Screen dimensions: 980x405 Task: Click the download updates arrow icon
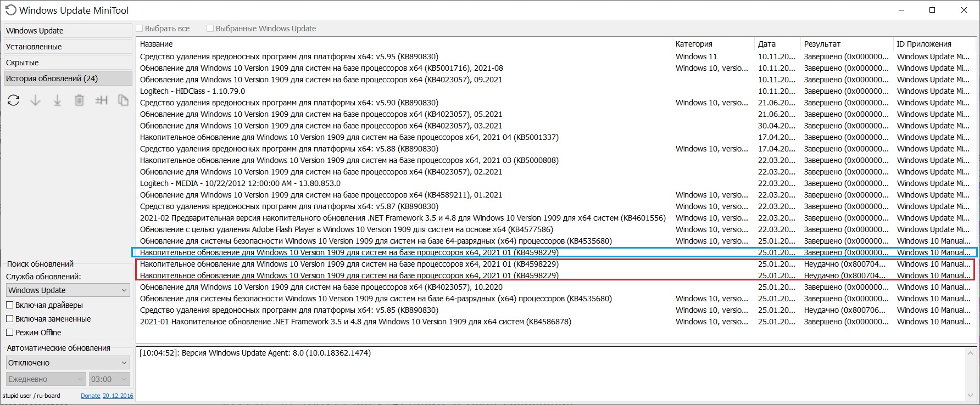pyautogui.click(x=36, y=100)
